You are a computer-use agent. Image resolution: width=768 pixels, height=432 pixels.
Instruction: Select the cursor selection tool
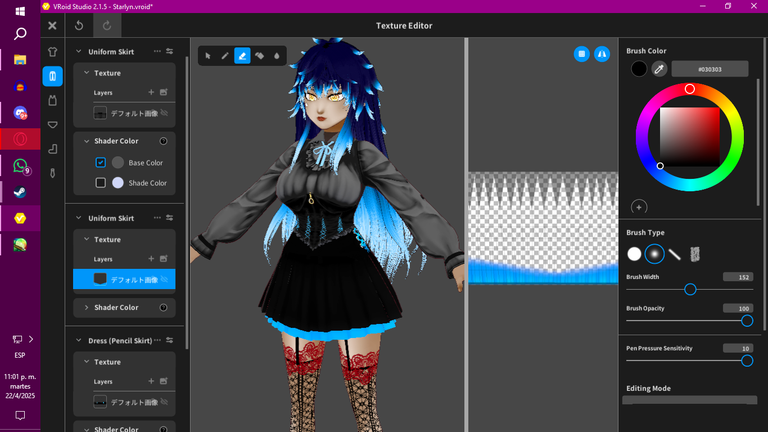click(208, 56)
